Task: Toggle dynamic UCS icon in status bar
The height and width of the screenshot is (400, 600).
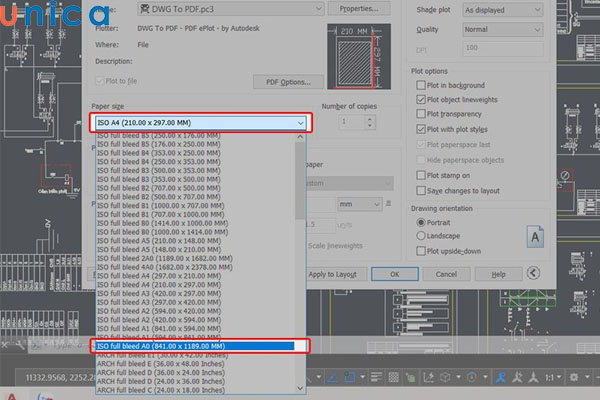Action: [x=428, y=377]
